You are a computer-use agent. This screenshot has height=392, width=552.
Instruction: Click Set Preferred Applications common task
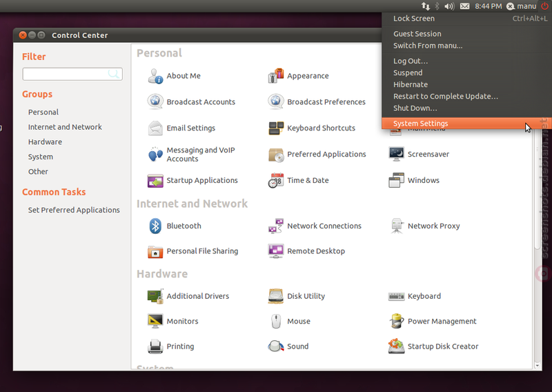[x=74, y=210]
